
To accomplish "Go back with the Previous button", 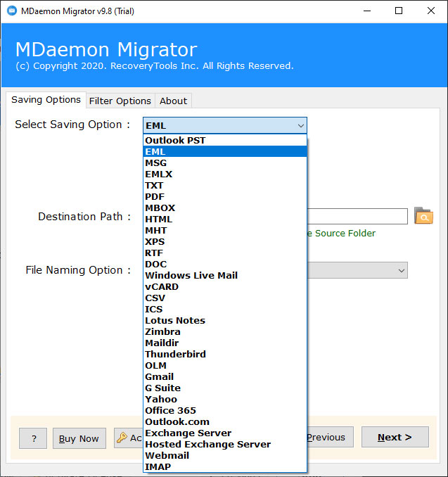I will 330,437.
